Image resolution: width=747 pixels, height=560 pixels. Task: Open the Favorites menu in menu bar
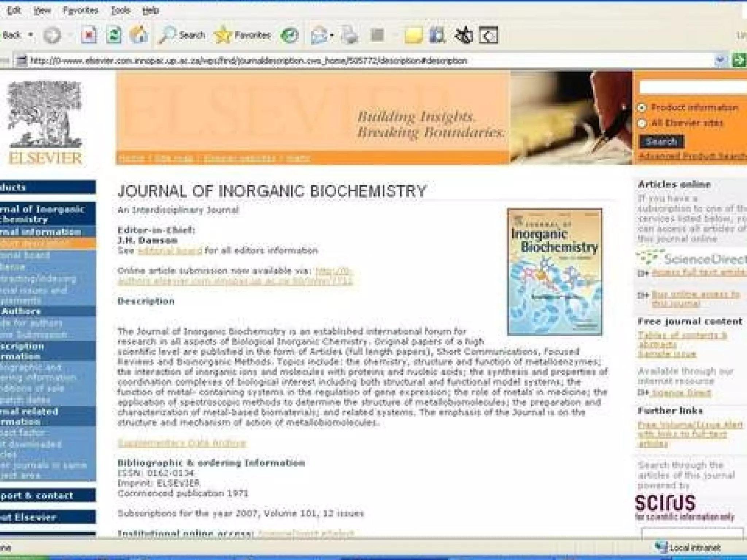pyautogui.click(x=80, y=10)
